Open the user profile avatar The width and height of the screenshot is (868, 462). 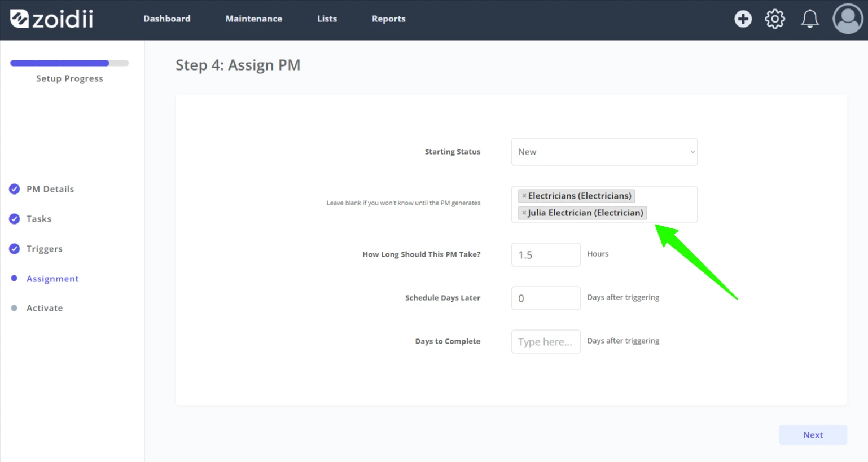tap(848, 19)
